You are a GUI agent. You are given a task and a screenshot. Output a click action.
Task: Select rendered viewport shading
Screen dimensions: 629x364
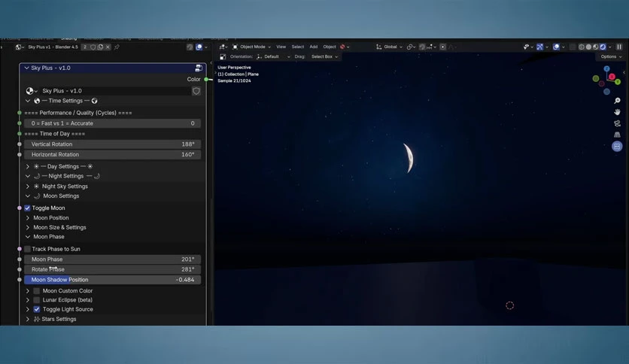click(603, 47)
